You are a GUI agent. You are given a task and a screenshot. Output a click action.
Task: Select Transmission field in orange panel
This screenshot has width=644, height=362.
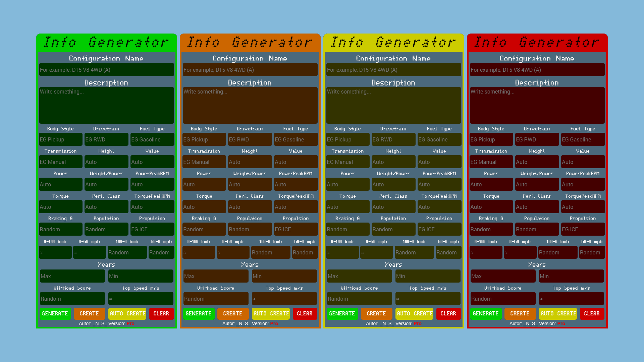click(x=204, y=162)
